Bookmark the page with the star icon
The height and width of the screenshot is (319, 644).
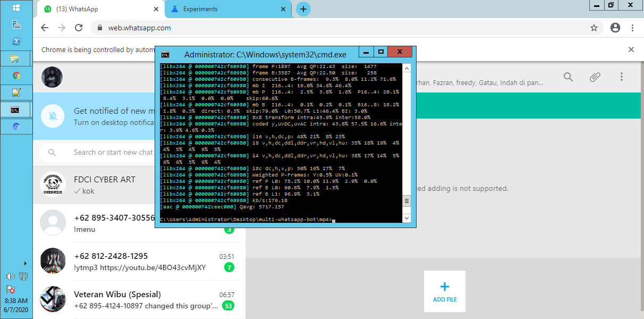click(594, 28)
